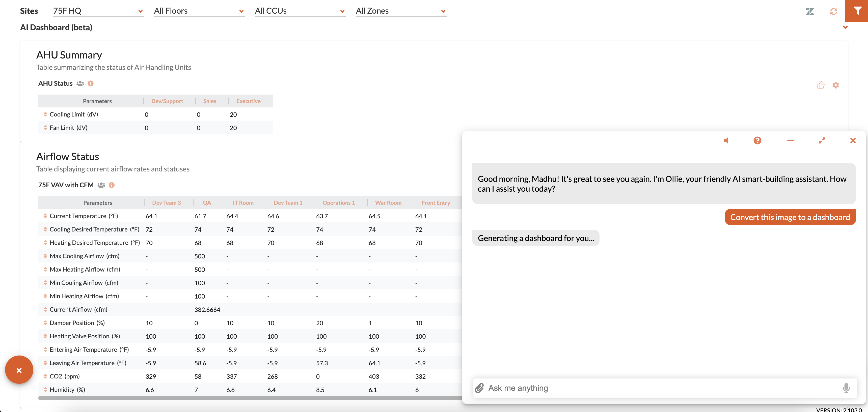Open the AHU Summary settings gear
868x412 pixels.
(x=836, y=85)
